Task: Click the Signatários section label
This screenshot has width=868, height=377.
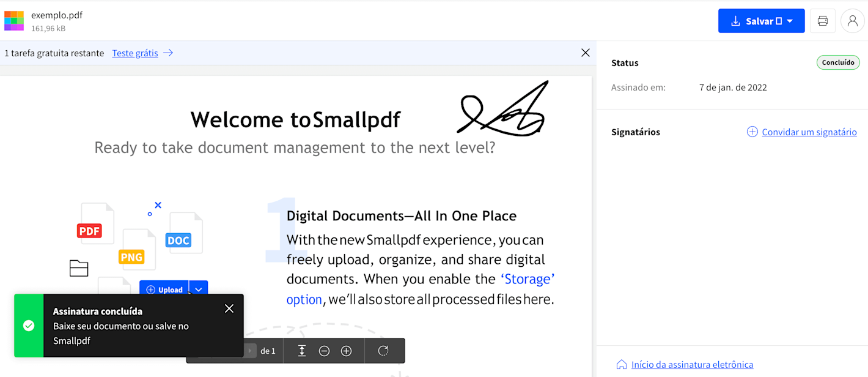Action: (x=636, y=132)
